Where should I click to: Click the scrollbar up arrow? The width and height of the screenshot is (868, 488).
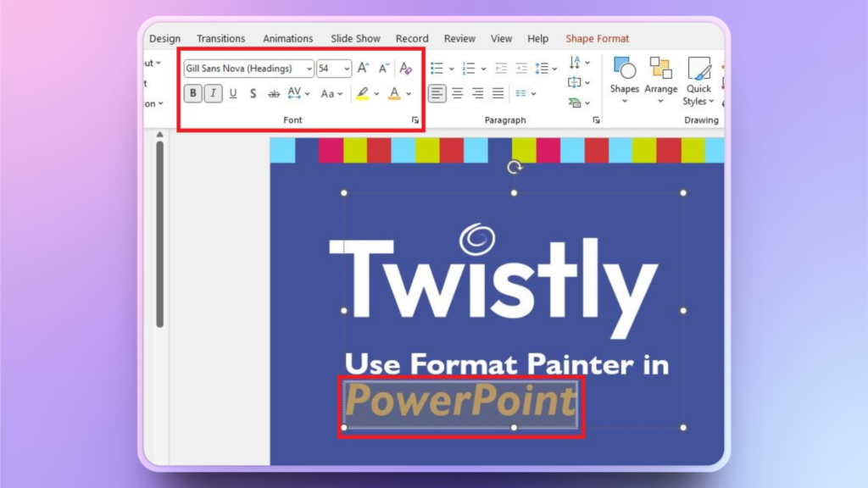159,135
